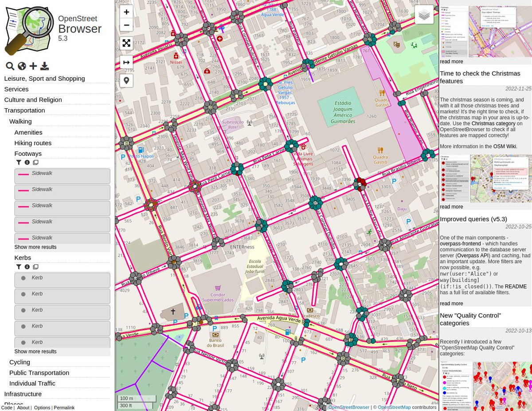Open the Individual Traffic subcategory
Screen dimensions: 532x411
(32, 383)
